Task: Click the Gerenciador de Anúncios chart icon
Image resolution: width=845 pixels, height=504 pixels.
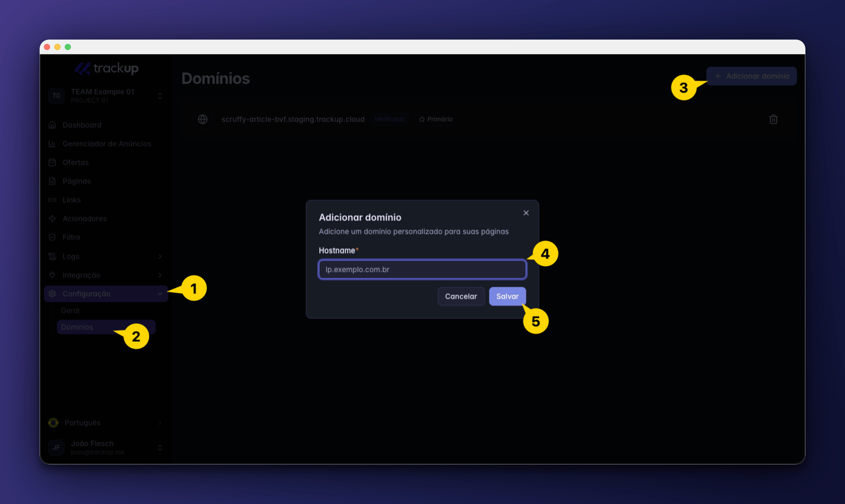Action: [52, 144]
